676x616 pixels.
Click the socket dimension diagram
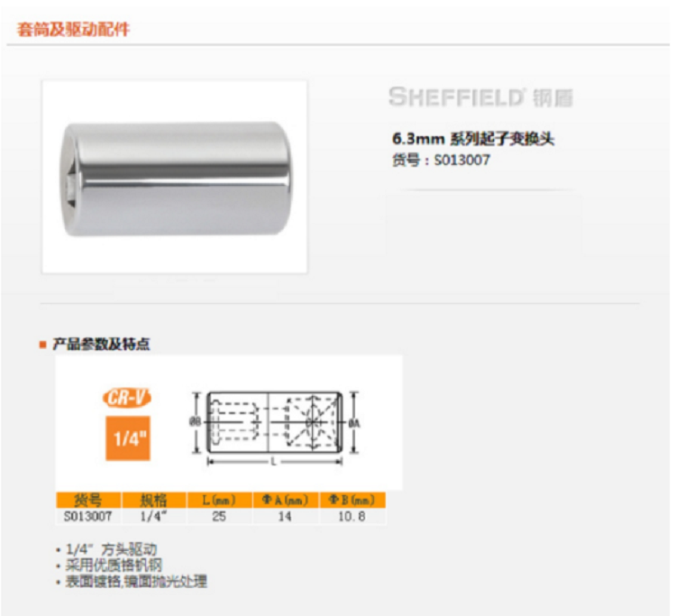pyautogui.click(x=274, y=428)
